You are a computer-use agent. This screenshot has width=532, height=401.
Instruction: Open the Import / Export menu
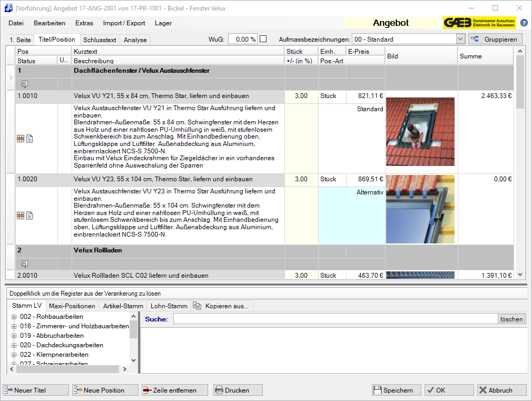coord(124,23)
